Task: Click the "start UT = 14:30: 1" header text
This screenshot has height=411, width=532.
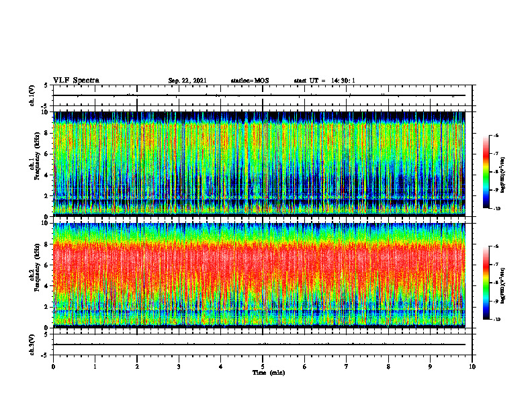Action: 324,81
